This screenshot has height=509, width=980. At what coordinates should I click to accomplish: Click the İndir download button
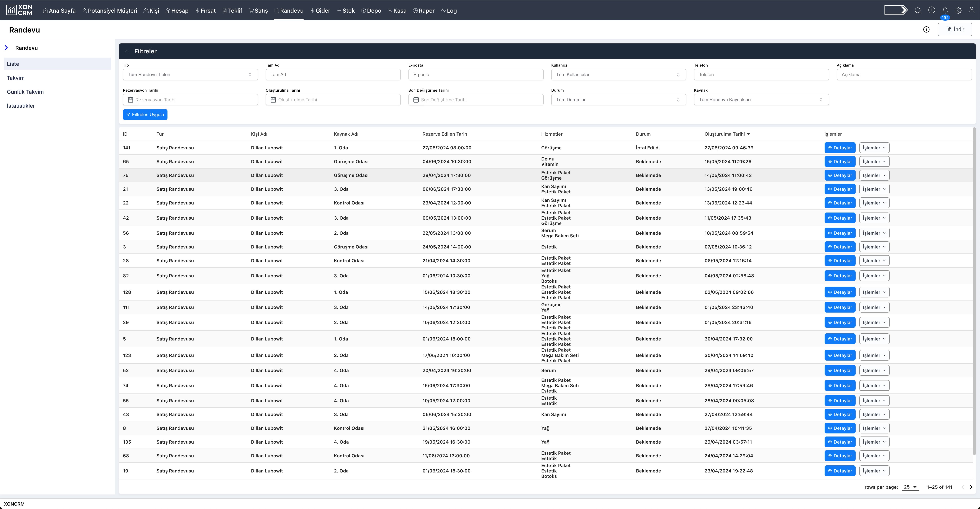(955, 29)
